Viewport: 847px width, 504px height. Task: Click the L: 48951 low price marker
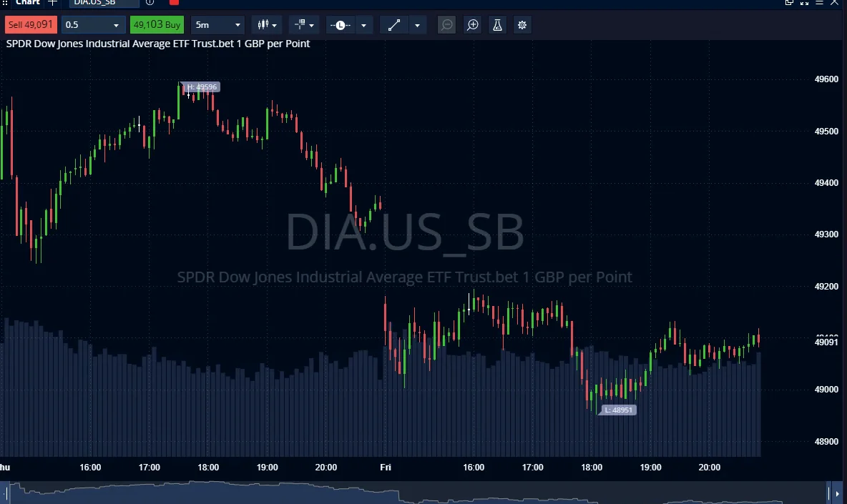tap(619, 410)
